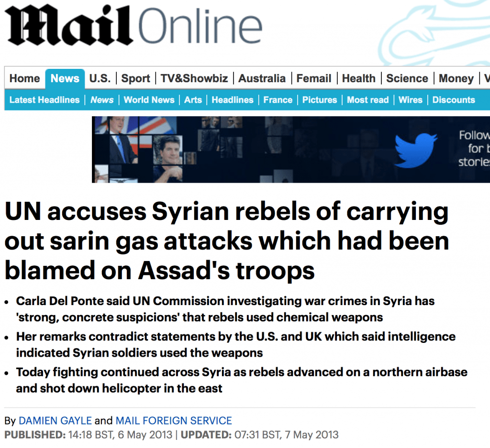Open author Damien Gayle's profile link
This screenshot has height=448, width=490.
pos(56,421)
